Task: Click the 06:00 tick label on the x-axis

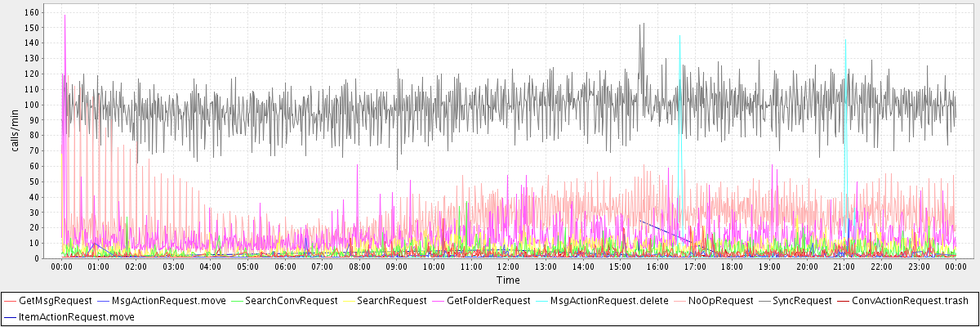Action: (x=285, y=267)
